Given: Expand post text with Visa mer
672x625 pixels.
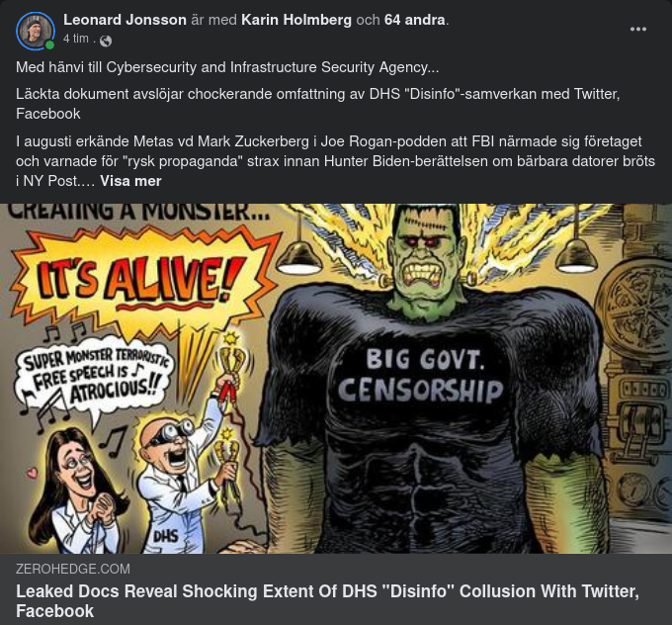Looking at the screenshot, I should click(x=130, y=181).
